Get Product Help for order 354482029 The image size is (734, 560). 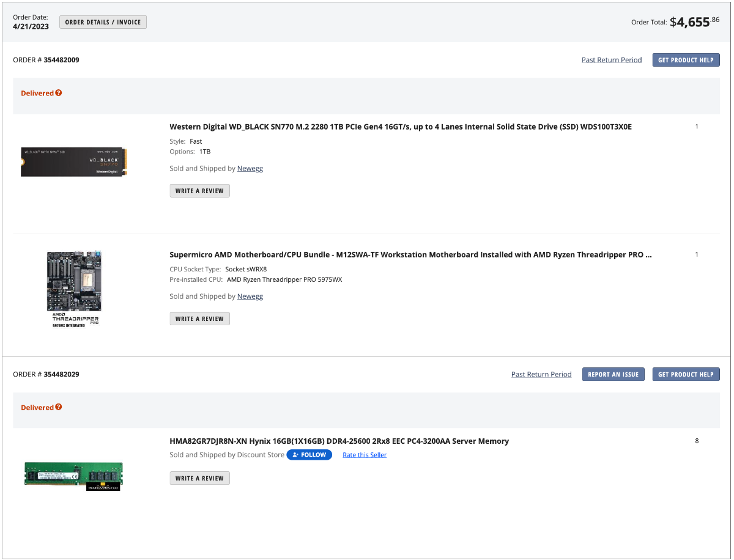click(686, 374)
